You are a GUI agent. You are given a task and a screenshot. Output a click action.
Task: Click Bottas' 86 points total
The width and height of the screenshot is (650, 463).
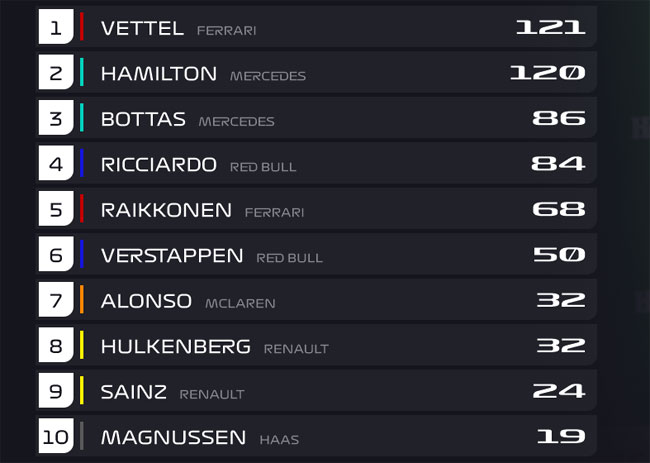tap(559, 118)
